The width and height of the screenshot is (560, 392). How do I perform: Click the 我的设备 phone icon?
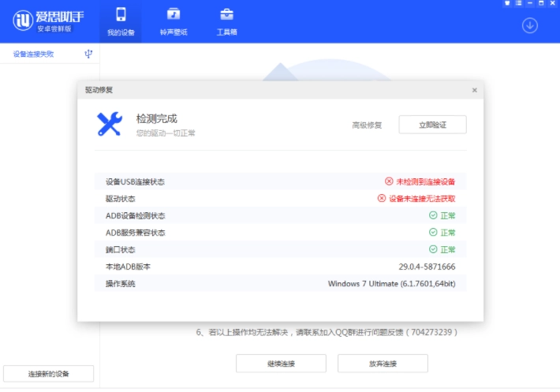click(x=121, y=15)
